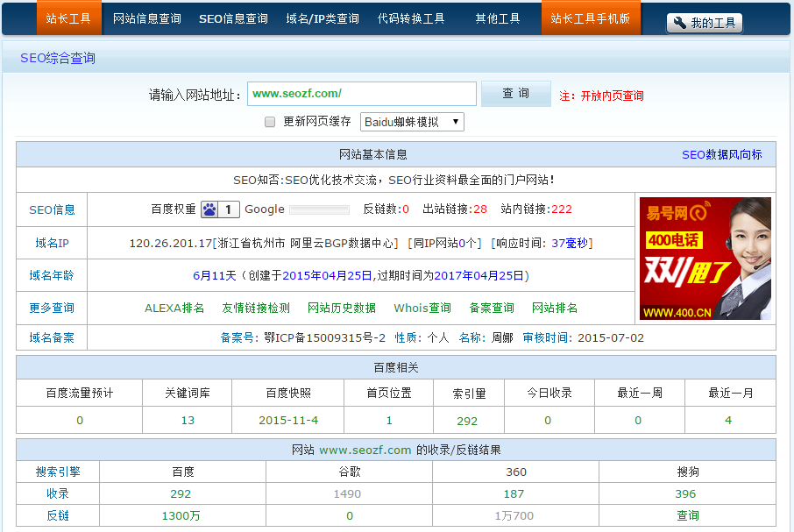Open the Whois查询 link
This screenshot has height=532, width=794.
point(422,308)
